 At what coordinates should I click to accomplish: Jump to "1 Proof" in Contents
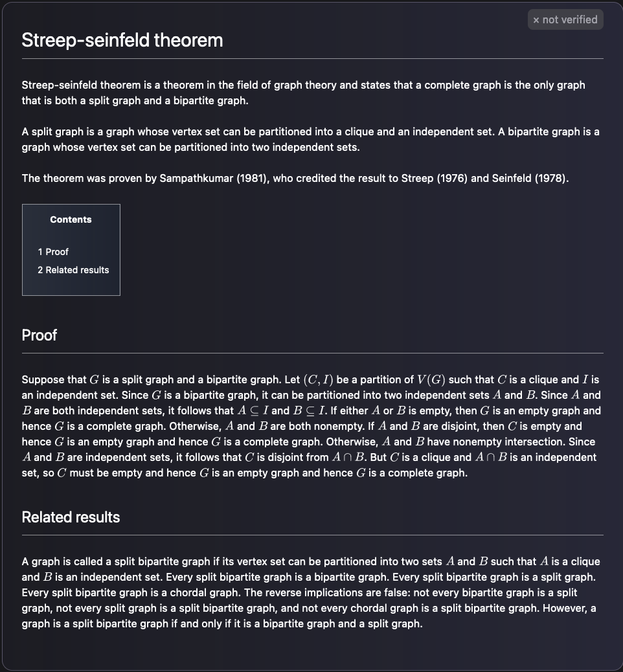point(53,252)
